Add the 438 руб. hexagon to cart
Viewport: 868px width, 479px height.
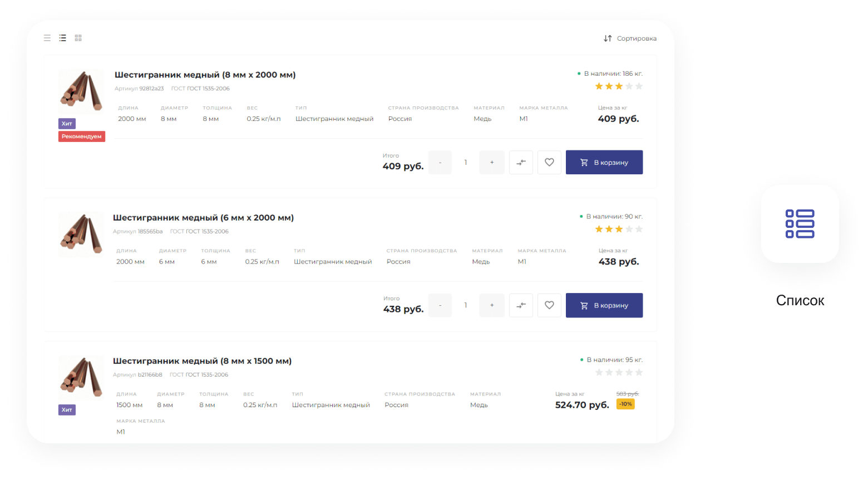[604, 305]
